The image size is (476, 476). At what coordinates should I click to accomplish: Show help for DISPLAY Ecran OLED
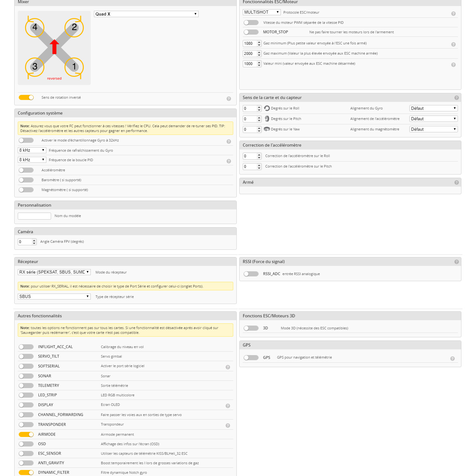tap(228, 406)
